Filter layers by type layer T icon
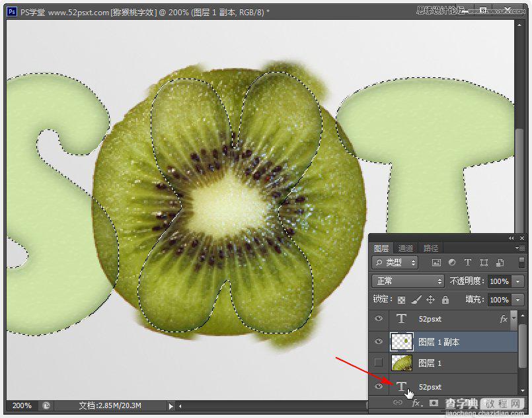This screenshot has width=532, height=418. pyautogui.click(x=467, y=262)
